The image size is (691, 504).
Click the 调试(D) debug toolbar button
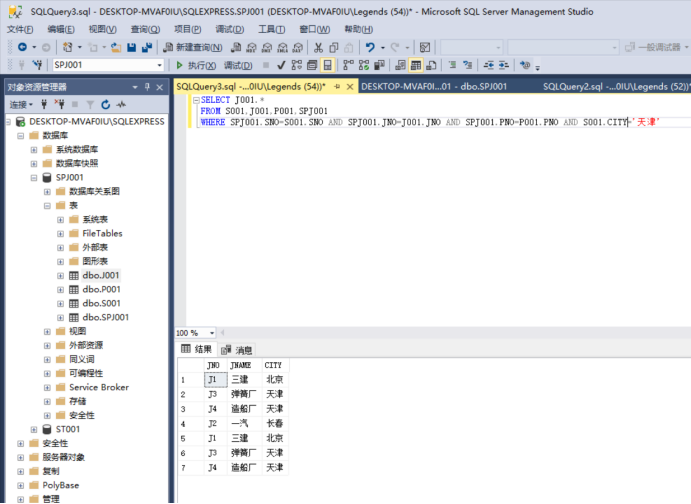click(x=238, y=66)
